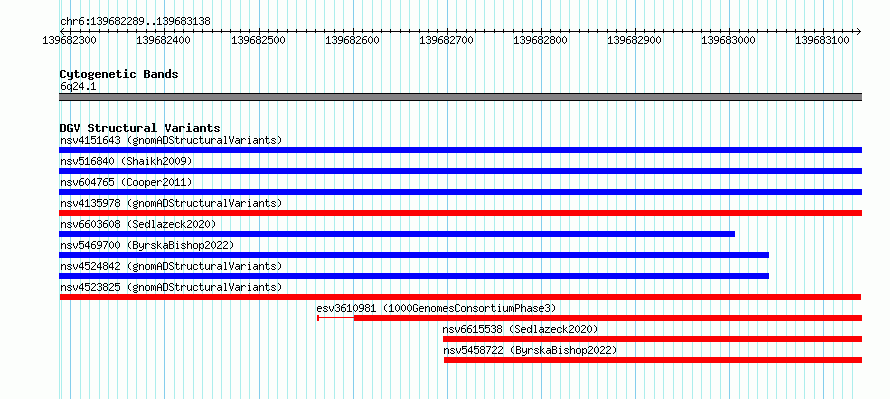Click the red bar under nsv5458722
This screenshot has height=399, width=890.
653,360
